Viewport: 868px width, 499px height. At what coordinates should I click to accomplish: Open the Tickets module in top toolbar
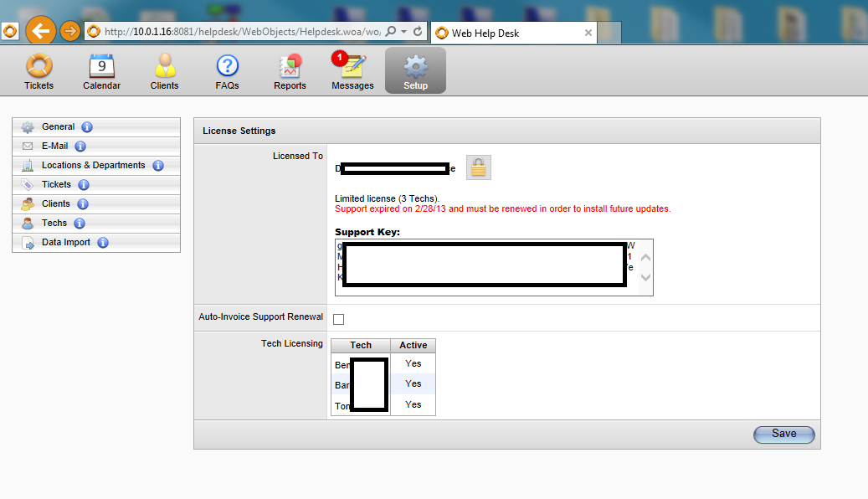[x=39, y=72]
